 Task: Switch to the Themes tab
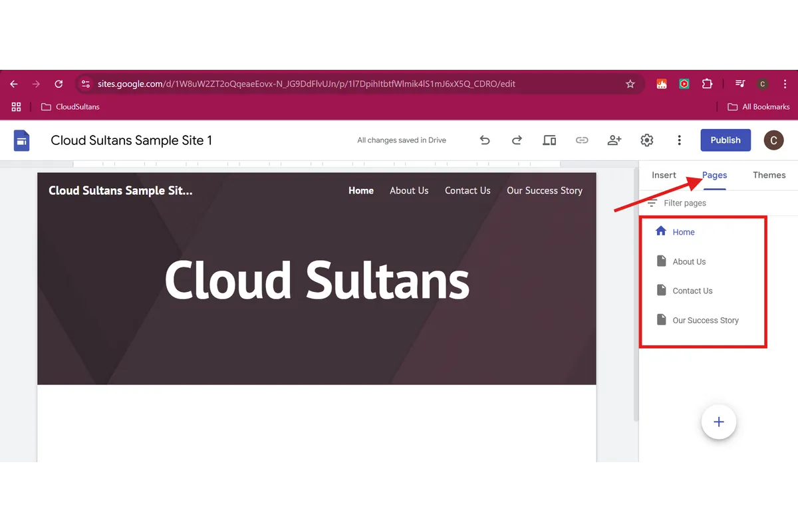pos(769,175)
